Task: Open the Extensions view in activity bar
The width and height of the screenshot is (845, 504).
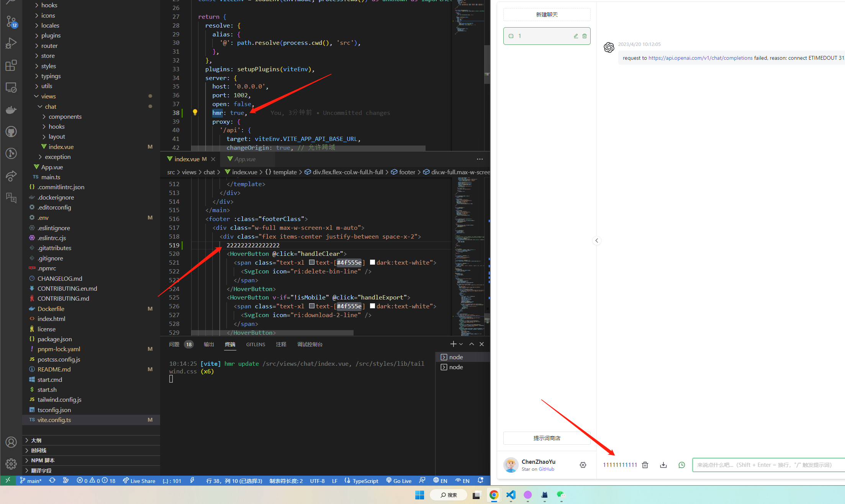Action: click(x=11, y=65)
